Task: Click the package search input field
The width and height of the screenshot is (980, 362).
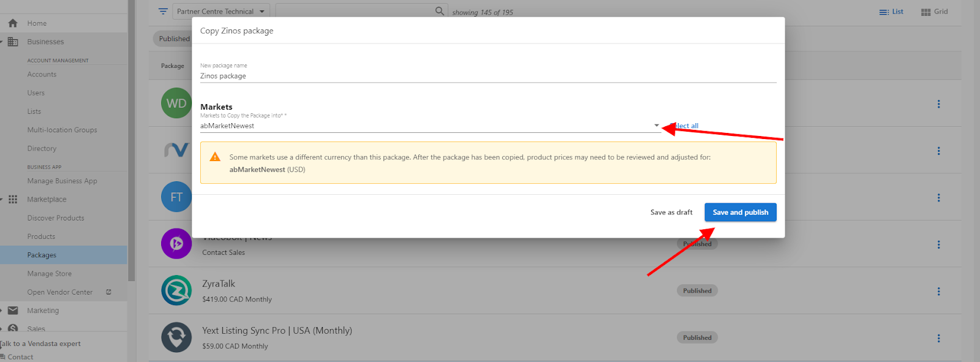Action: point(355,11)
